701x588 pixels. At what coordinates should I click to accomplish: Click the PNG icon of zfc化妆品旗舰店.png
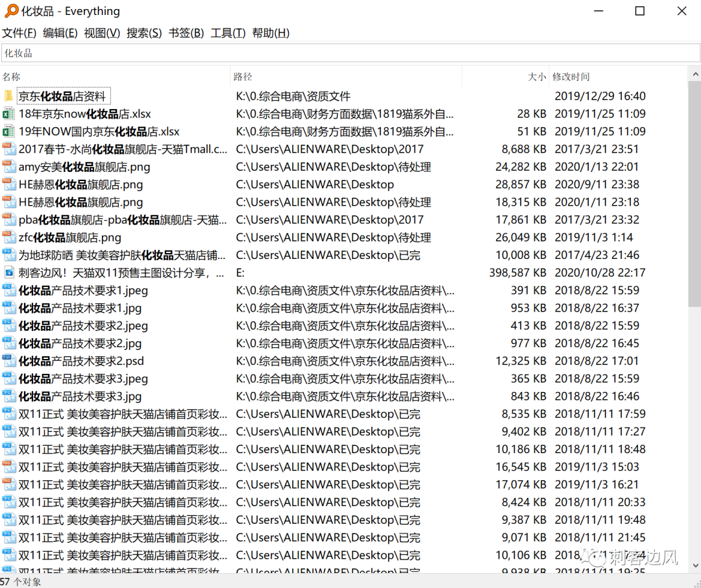point(8,238)
